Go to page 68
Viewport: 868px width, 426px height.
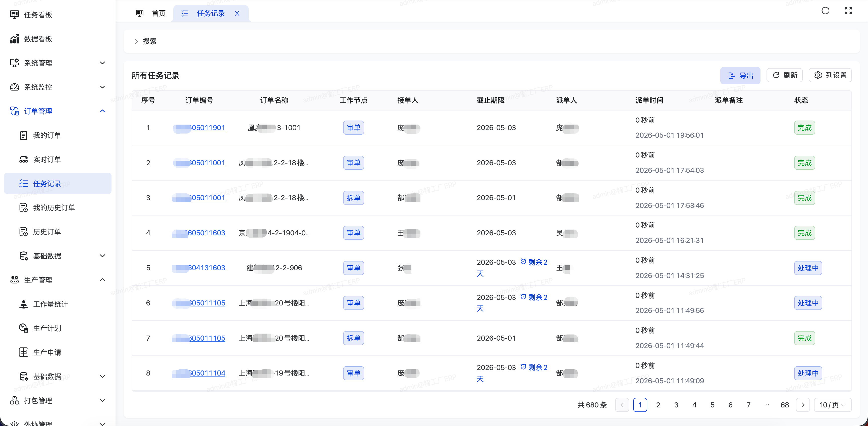[x=784, y=405]
